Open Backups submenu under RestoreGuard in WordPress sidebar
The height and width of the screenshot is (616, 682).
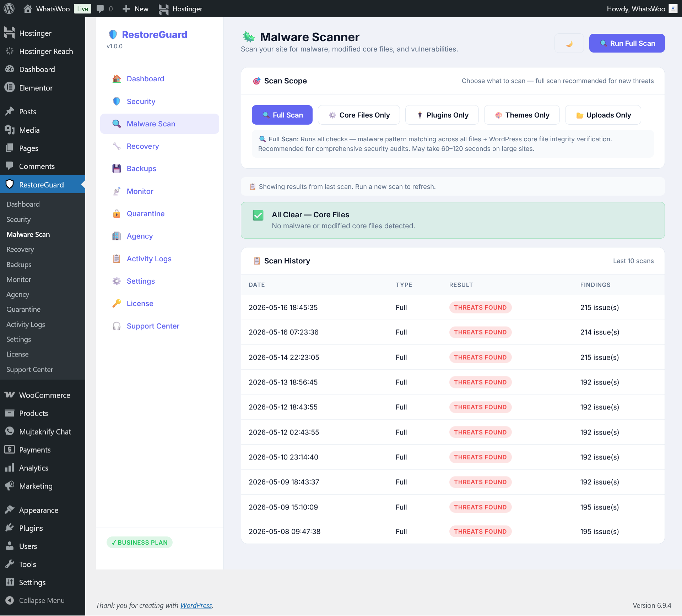[x=19, y=265]
